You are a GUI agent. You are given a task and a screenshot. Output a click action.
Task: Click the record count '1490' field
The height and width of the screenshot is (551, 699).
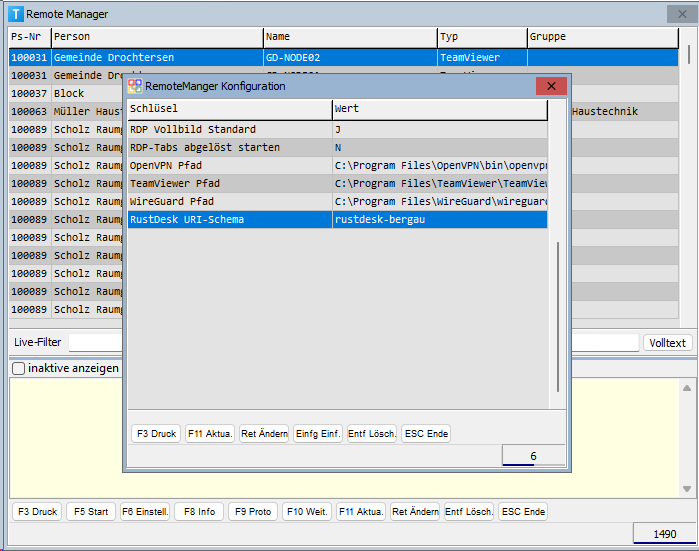(664, 534)
